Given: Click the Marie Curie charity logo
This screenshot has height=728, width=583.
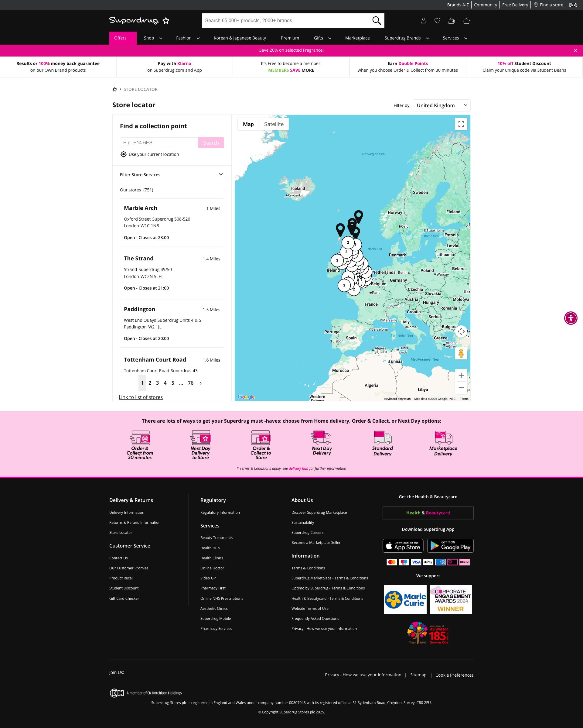Looking at the screenshot, I should (x=405, y=599).
